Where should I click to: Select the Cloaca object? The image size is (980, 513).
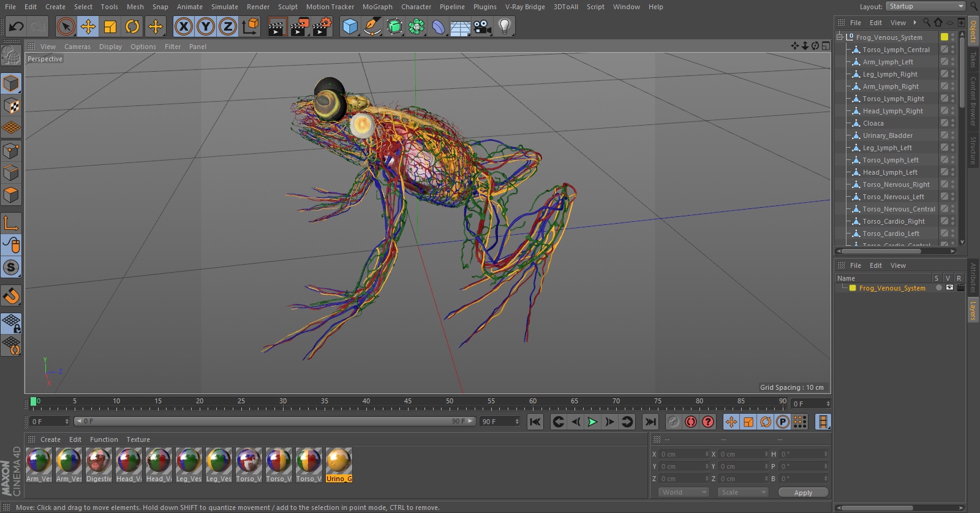[x=873, y=123]
